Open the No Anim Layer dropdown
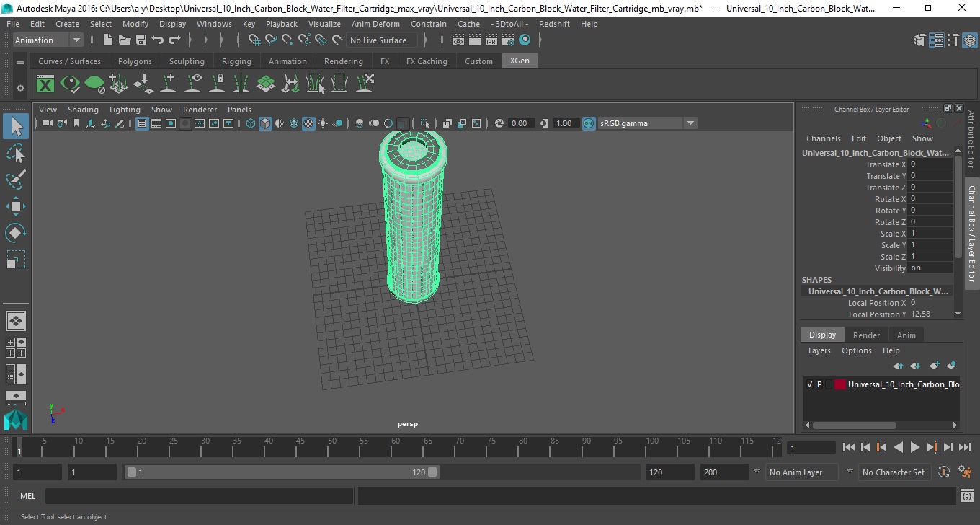 tap(802, 472)
